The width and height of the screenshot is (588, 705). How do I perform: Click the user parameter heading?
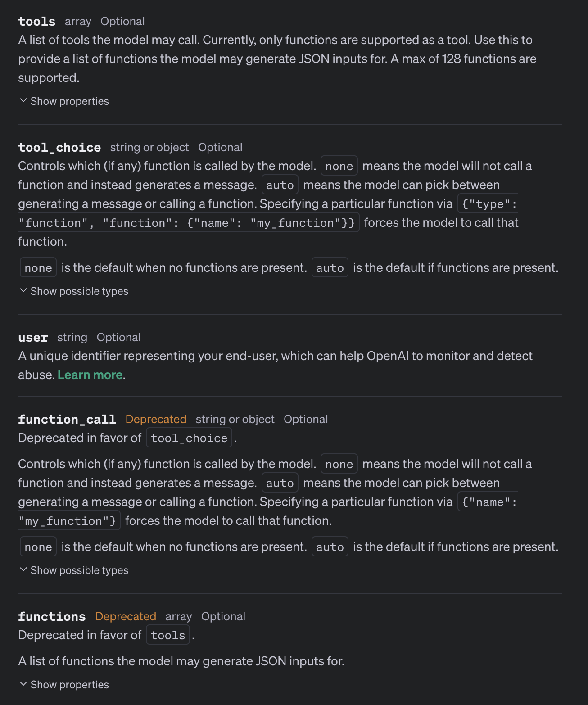(x=33, y=338)
